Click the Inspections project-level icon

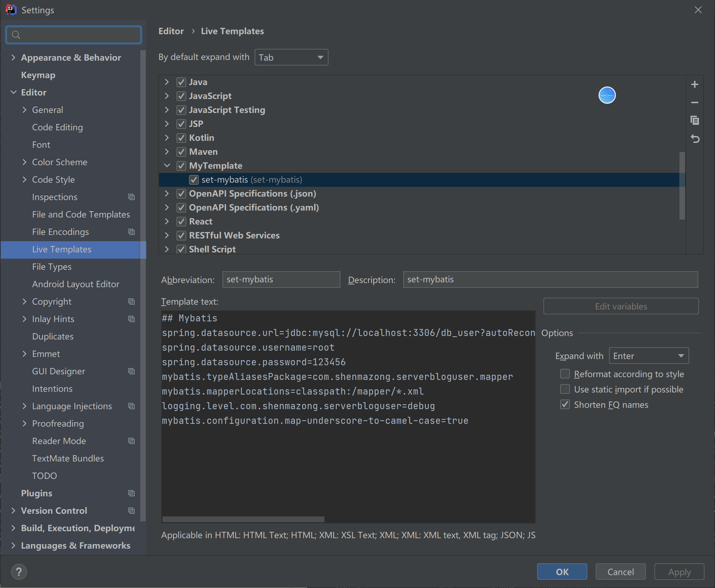[131, 197]
